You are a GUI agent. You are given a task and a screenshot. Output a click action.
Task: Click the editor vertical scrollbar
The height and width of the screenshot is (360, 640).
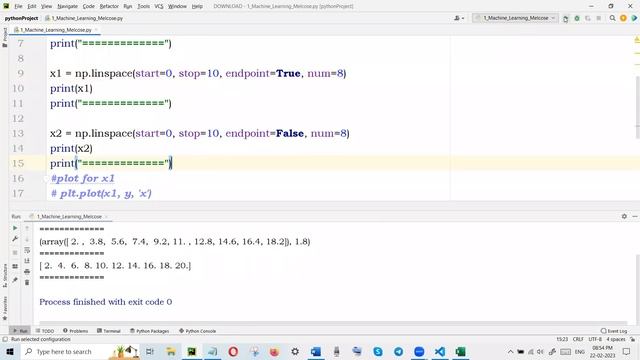[x=637, y=108]
